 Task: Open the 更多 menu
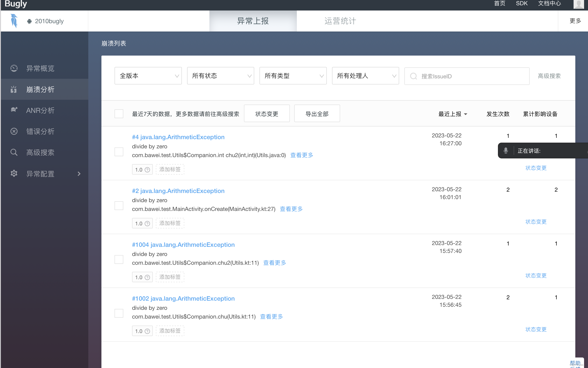[x=575, y=21]
